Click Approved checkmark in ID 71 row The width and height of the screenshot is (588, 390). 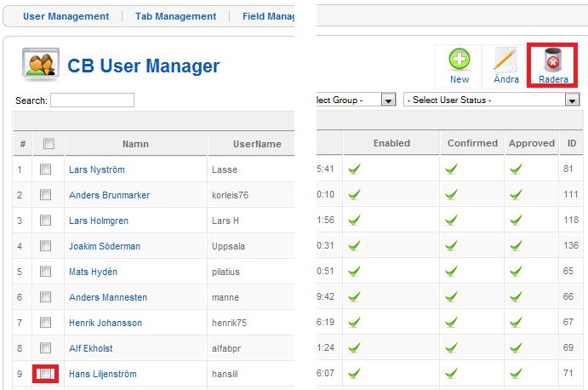point(517,373)
